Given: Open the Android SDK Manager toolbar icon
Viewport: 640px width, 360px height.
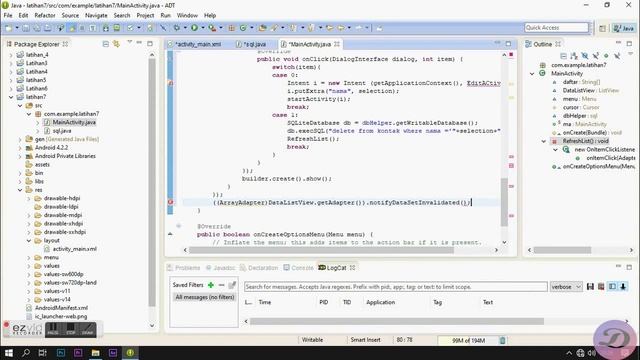Looking at the screenshot, I should [106, 28].
